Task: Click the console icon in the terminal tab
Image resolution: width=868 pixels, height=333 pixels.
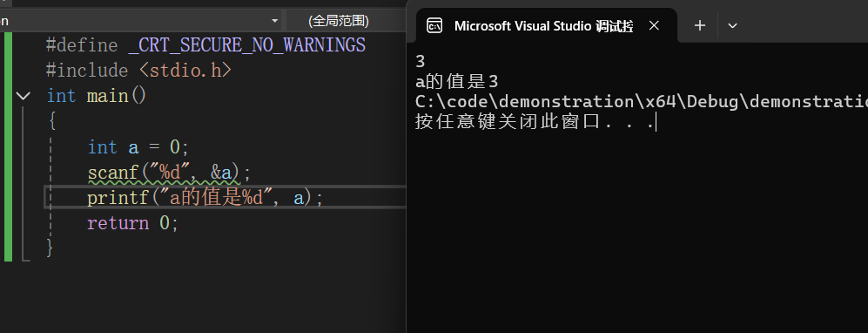Action: (434, 25)
